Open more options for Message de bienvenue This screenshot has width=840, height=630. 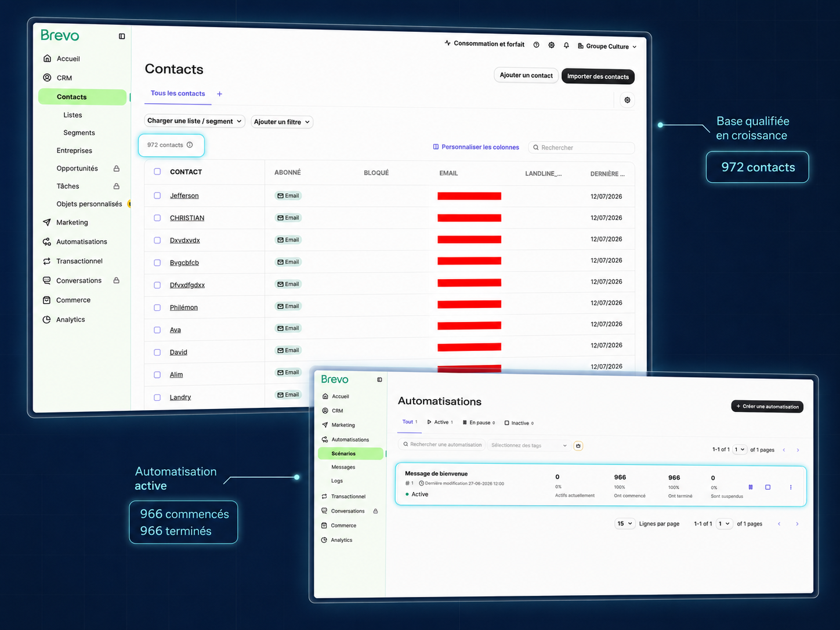click(791, 487)
